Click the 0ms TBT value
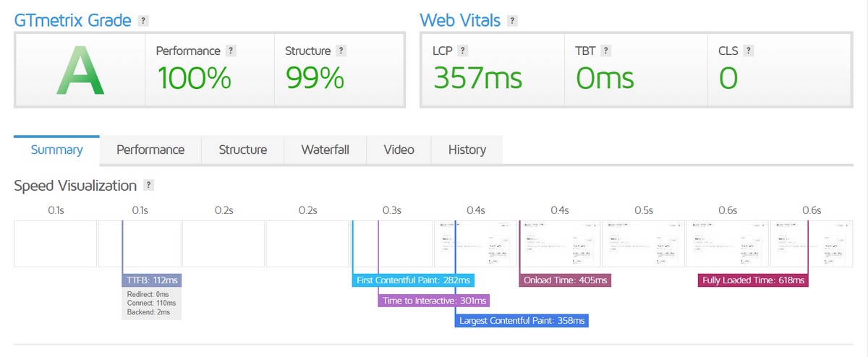The image size is (868, 357). (605, 77)
